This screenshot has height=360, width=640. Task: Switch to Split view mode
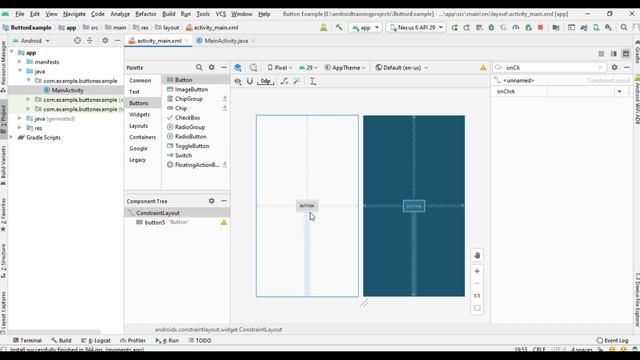(613, 53)
